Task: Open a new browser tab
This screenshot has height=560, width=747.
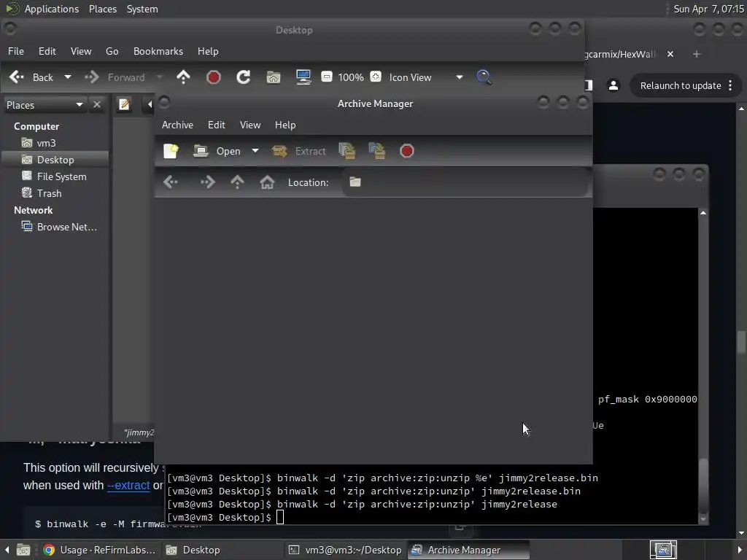Action: (697, 54)
